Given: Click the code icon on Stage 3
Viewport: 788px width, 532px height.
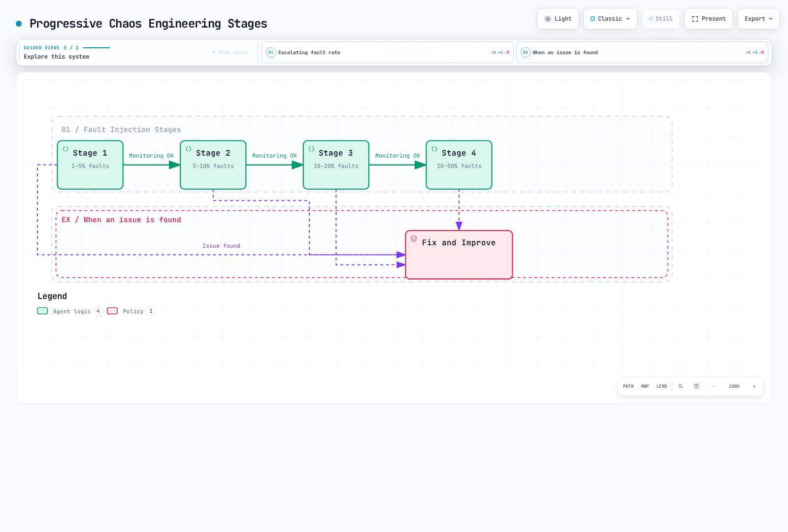Looking at the screenshot, I should pyautogui.click(x=312, y=149).
